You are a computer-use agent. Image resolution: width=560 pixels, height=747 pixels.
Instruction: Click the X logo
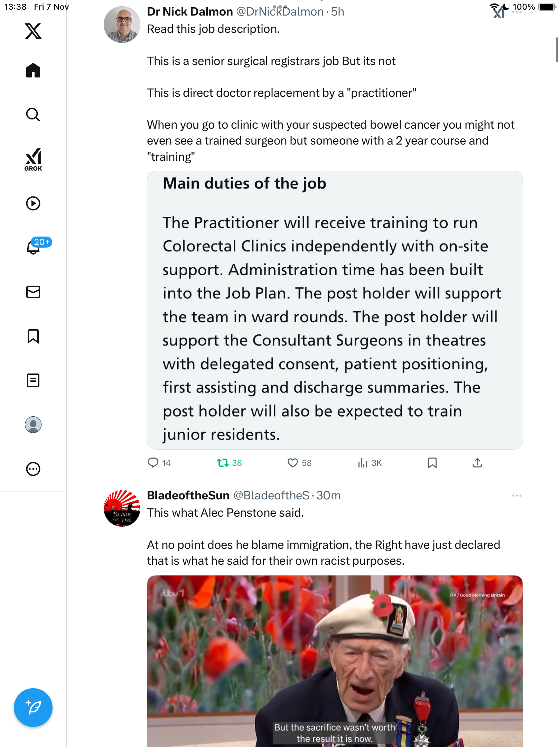click(x=33, y=31)
